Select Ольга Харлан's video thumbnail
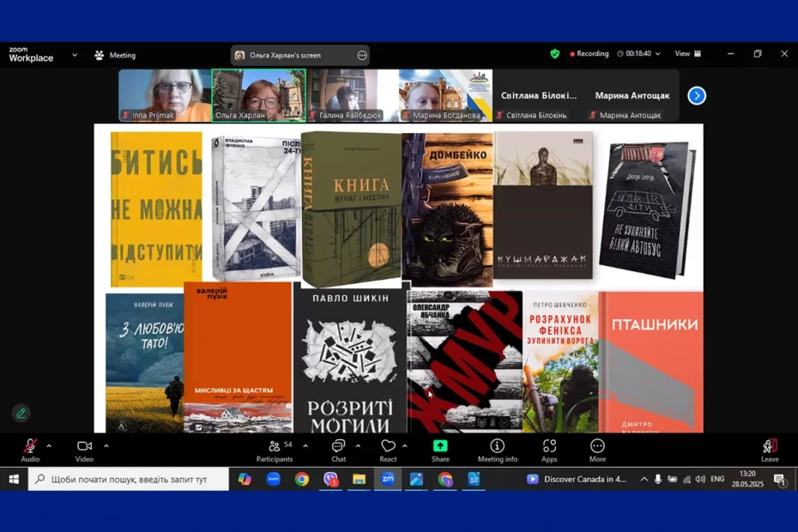Screen dimensions: 798x532 259,96
